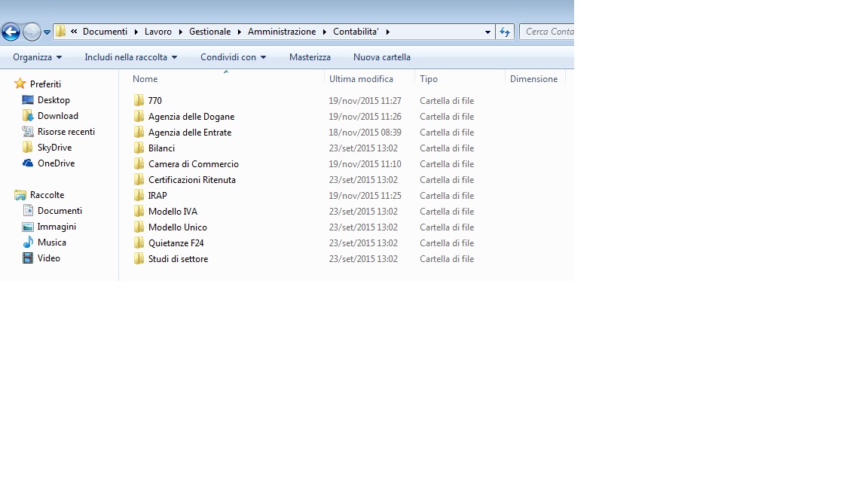
Task: Select the Download item in Preferiti
Action: coord(57,116)
